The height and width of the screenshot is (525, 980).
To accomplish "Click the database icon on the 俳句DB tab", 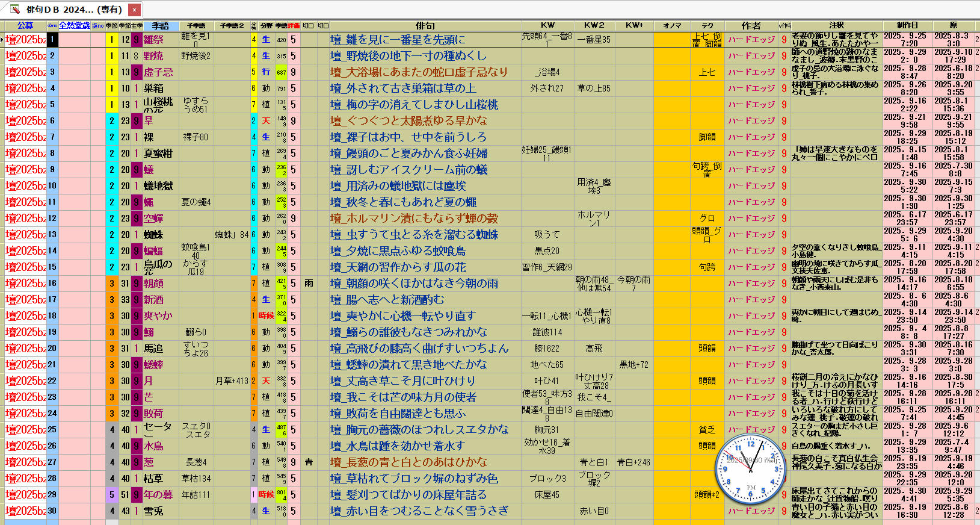I will [14, 10].
